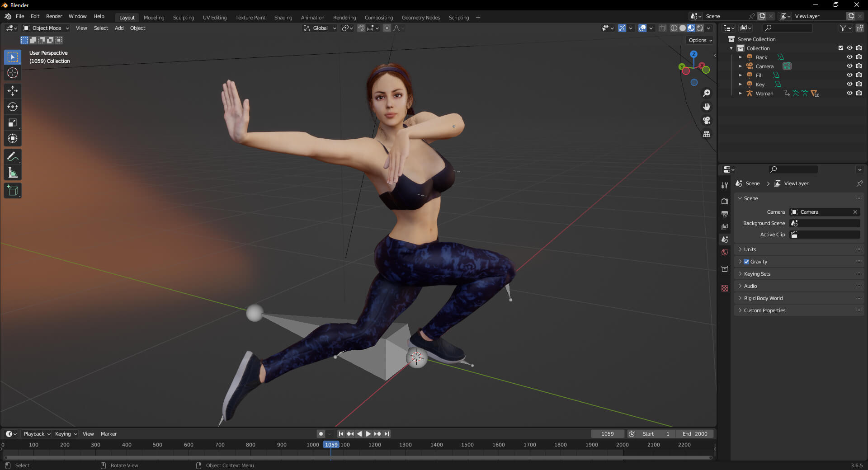868x470 pixels.
Task: Select the Rotate tool
Action: click(x=13, y=107)
